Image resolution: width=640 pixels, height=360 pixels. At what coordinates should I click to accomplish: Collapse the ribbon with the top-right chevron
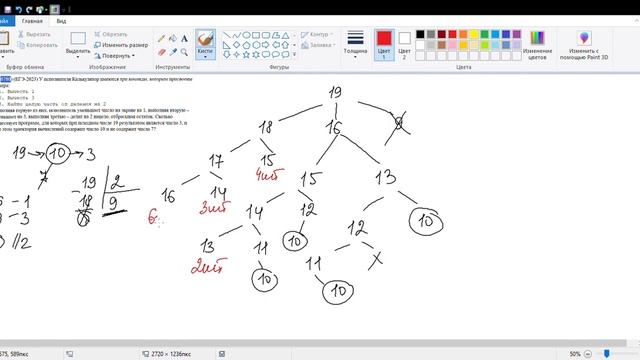point(636,20)
